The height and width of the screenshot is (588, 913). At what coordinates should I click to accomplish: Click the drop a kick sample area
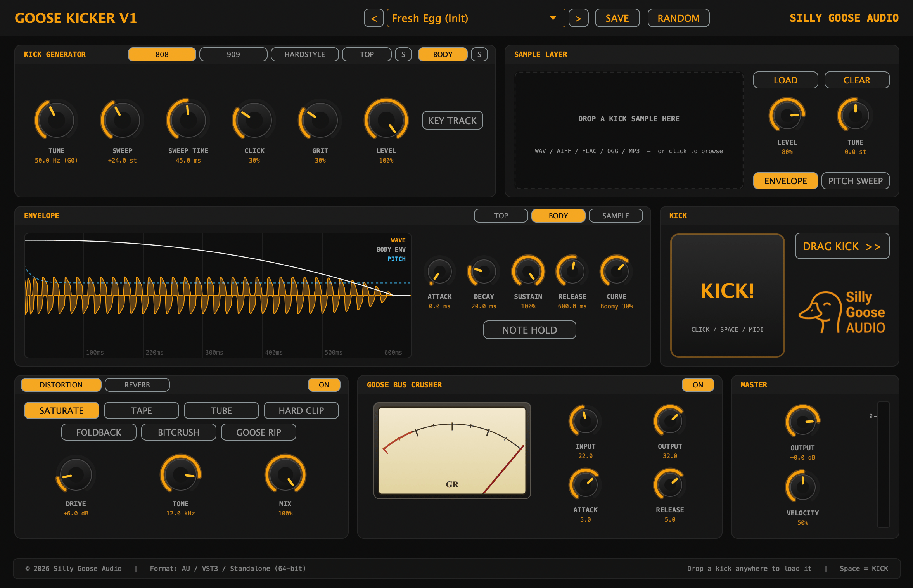pos(629,130)
